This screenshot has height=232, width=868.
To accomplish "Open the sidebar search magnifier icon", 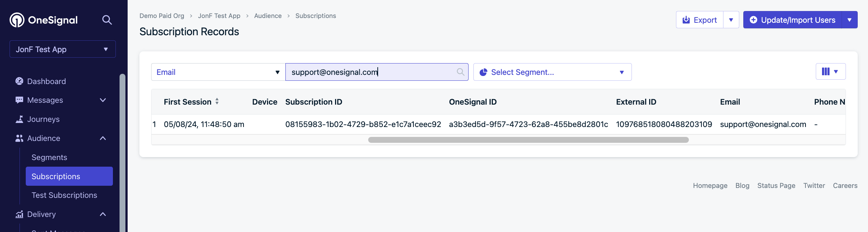I will coord(107,20).
